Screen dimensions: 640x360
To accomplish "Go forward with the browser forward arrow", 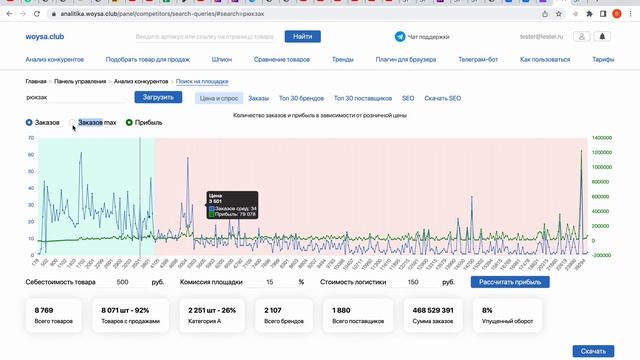I will pos(23,14).
